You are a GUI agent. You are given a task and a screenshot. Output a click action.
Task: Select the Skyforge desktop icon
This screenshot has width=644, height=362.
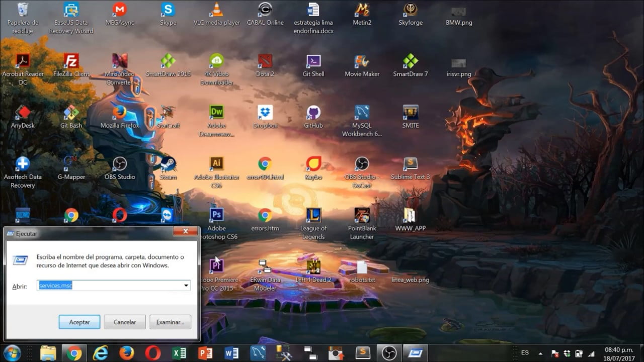point(411,14)
